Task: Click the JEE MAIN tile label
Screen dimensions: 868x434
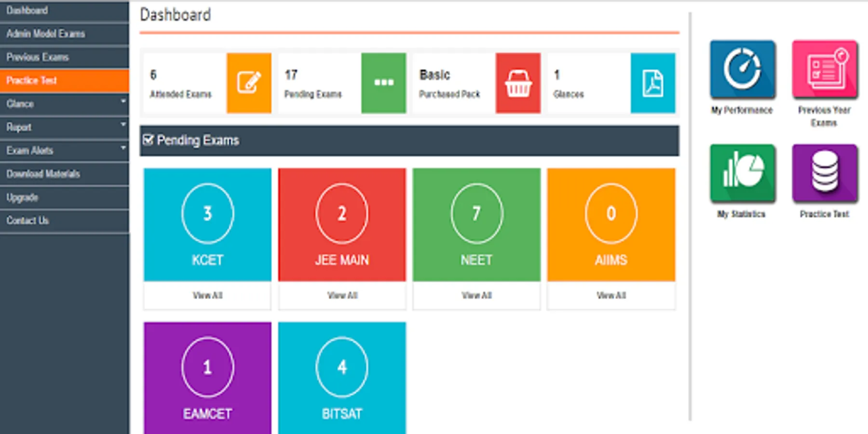Action: point(342,260)
